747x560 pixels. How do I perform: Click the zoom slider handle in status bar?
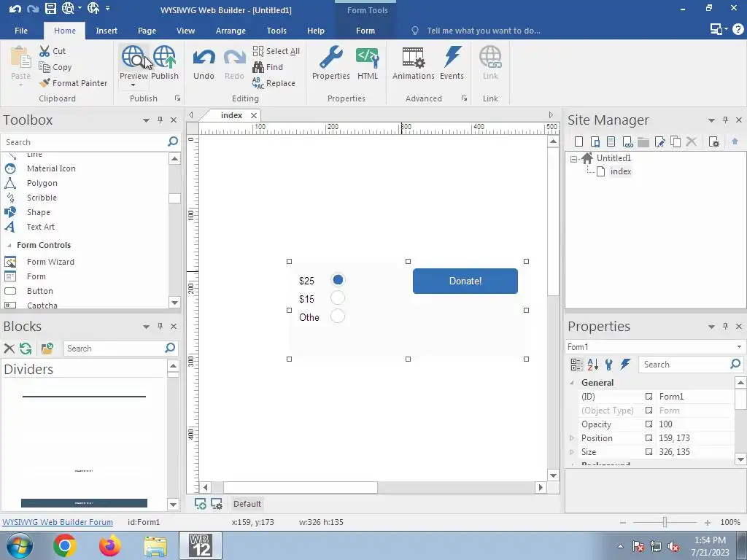tap(665, 522)
